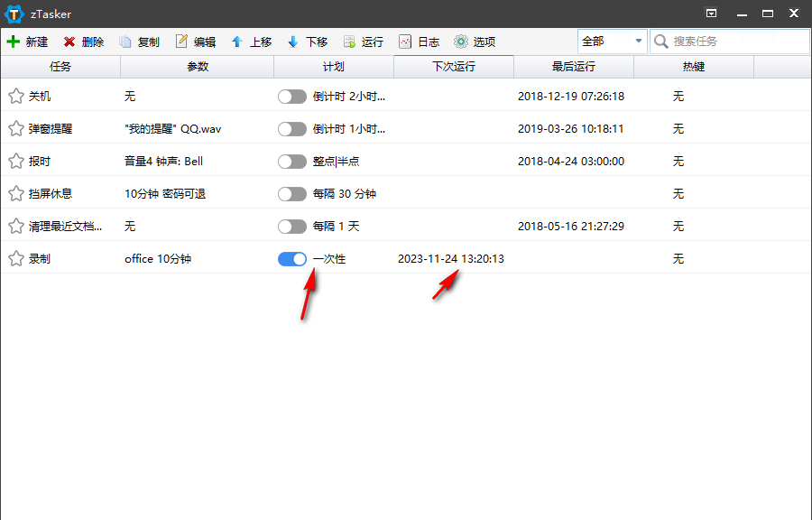Click last run 2019-03-26 10:18:11
Viewport: 812px width, 520px height.
coord(571,129)
